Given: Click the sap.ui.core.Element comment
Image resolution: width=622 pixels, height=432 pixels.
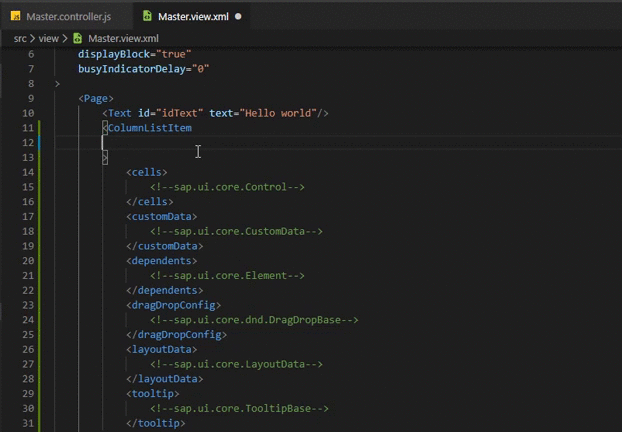Looking at the screenshot, I should click(227, 275).
